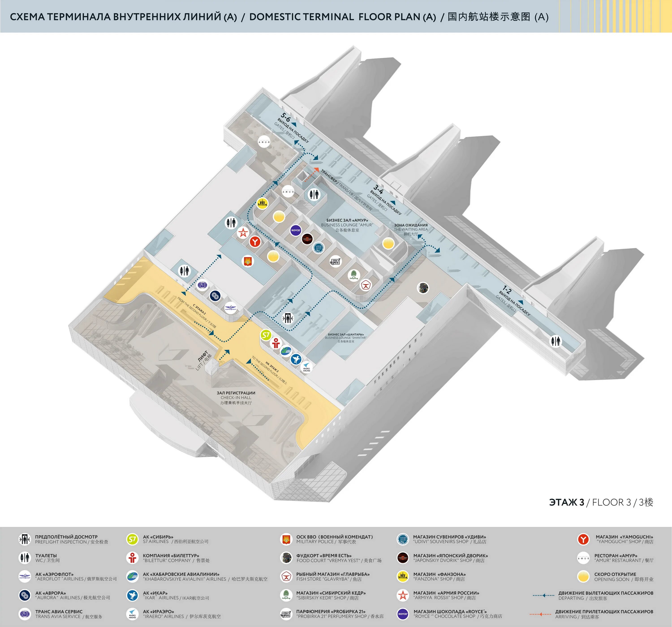Click the Glavryba fish store map icon

365,285
